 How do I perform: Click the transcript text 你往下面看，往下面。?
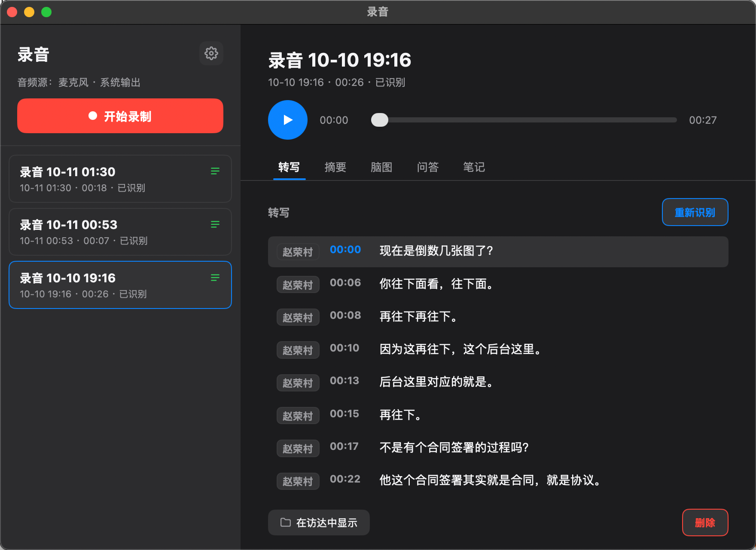click(x=436, y=284)
